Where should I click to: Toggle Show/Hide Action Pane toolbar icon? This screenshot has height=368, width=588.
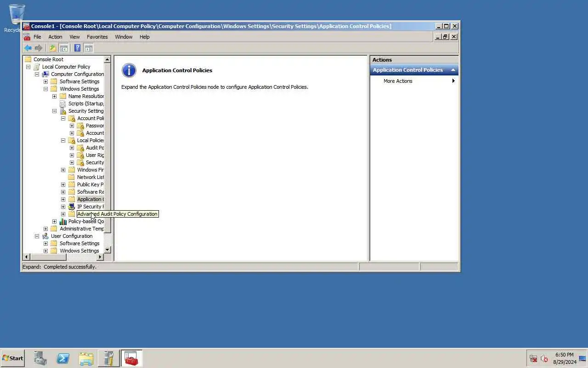click(89, 48)
